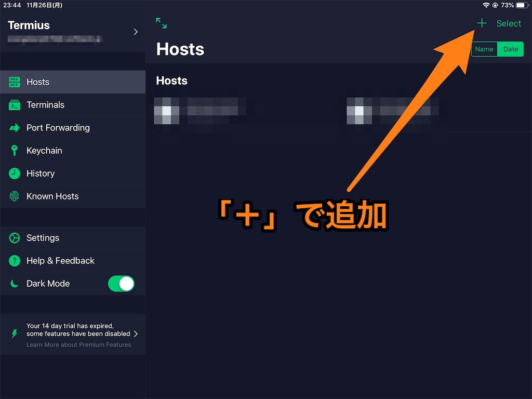This screenshot has height=399, width=532.
Task: Turn off the Dark Mode switch
Action: 121,284
